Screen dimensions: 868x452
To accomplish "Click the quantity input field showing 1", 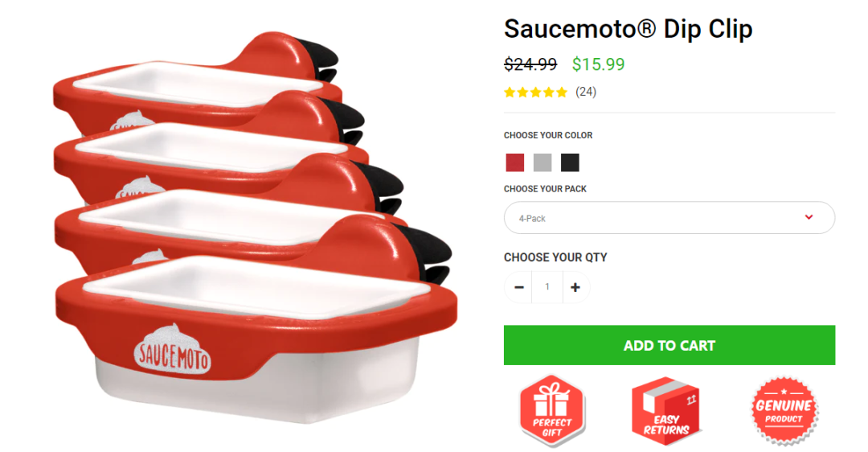I will tap(547, 287).
